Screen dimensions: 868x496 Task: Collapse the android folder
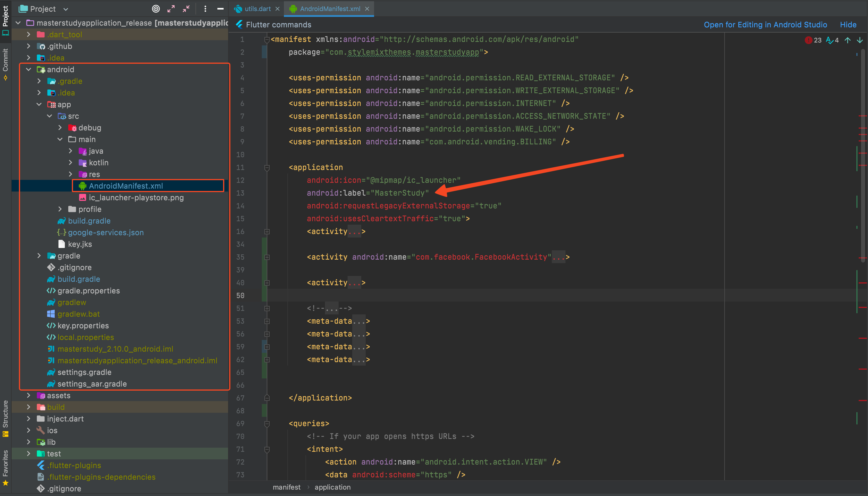(29, 70)
